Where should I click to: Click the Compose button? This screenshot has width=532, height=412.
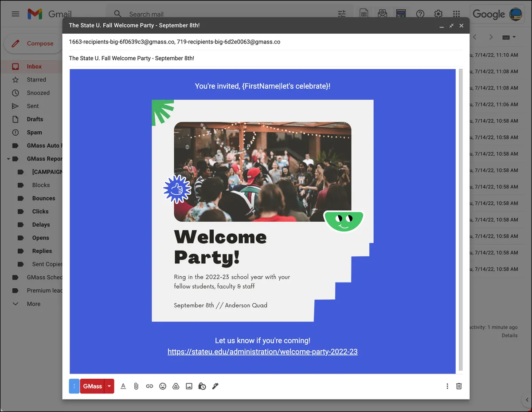33,43
